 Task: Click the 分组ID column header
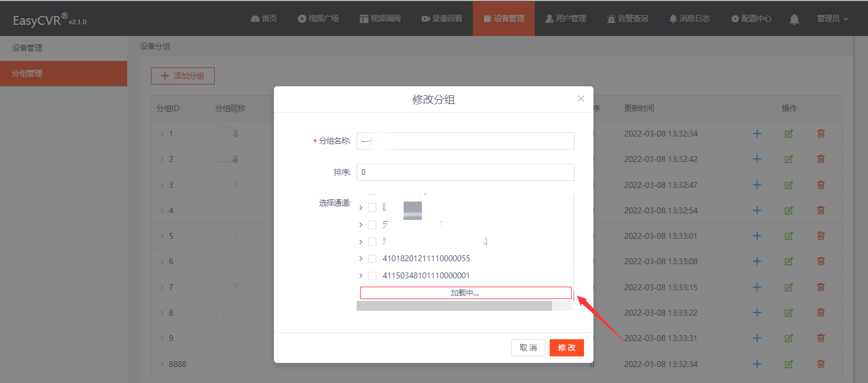(x=168, y=109)
